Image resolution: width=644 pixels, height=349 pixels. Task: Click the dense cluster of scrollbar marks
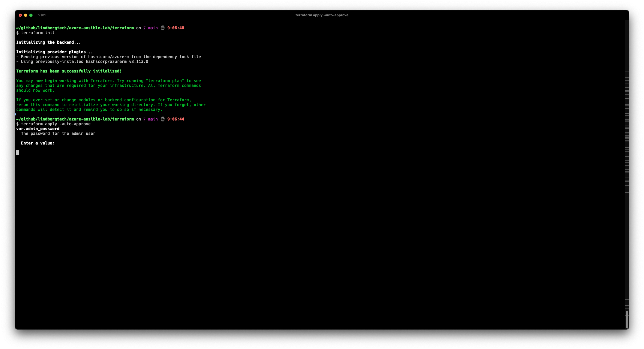627,137
